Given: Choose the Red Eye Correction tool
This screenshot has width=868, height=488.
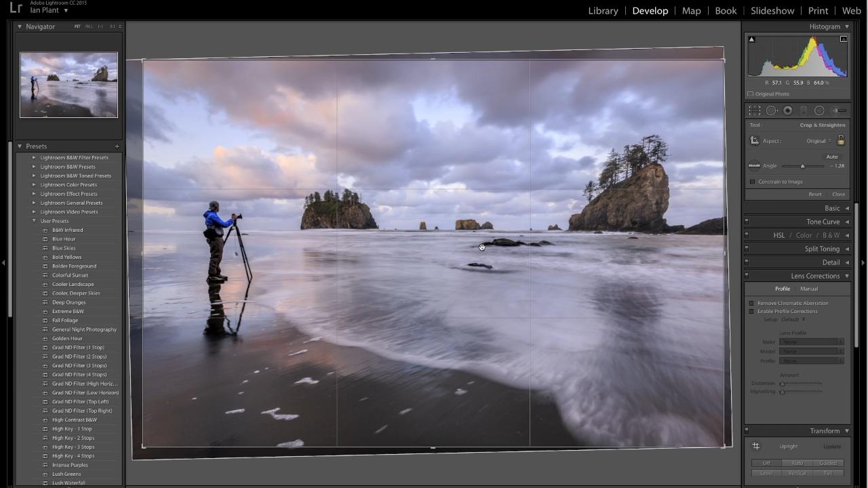Looking at the screenshot, I should (x=788, y=110).
